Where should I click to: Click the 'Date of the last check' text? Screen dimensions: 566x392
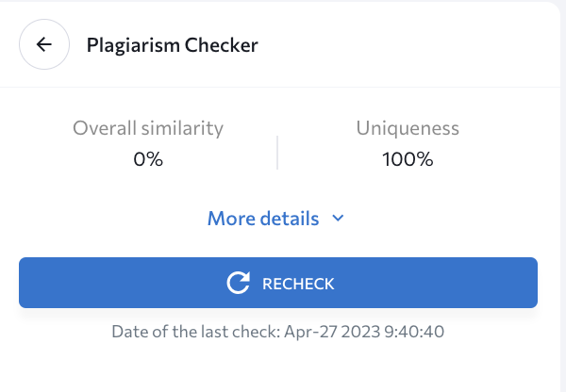click(x=195, y=332)
